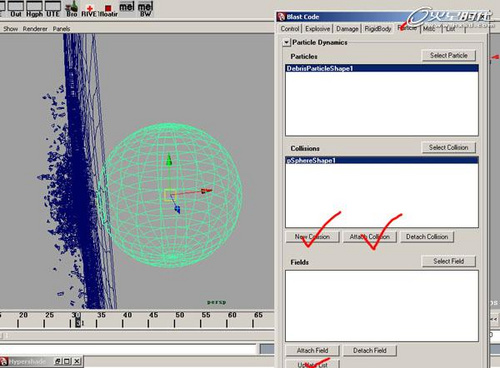Collapse the Particle Dynamics section
Image resolution: width=500 pixels, height=368 pixels.
(286, 43)
